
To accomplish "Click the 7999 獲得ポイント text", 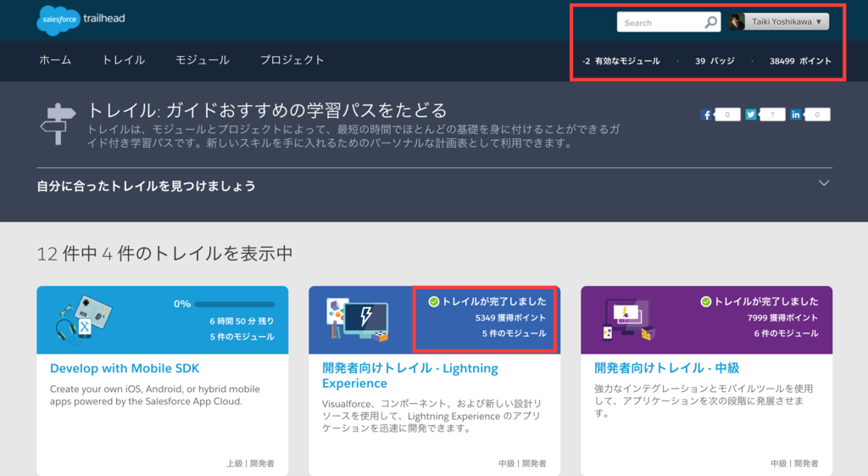I will pos(782,317).
